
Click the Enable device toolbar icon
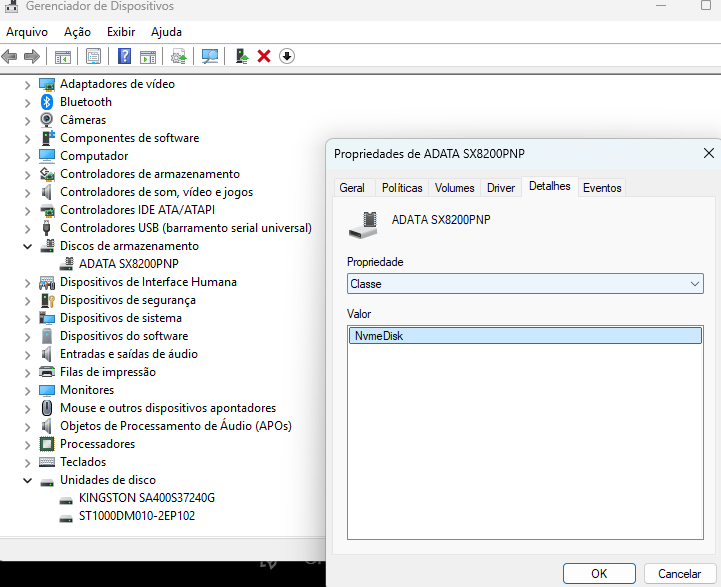pyautogui.click(x=242, y=56)
